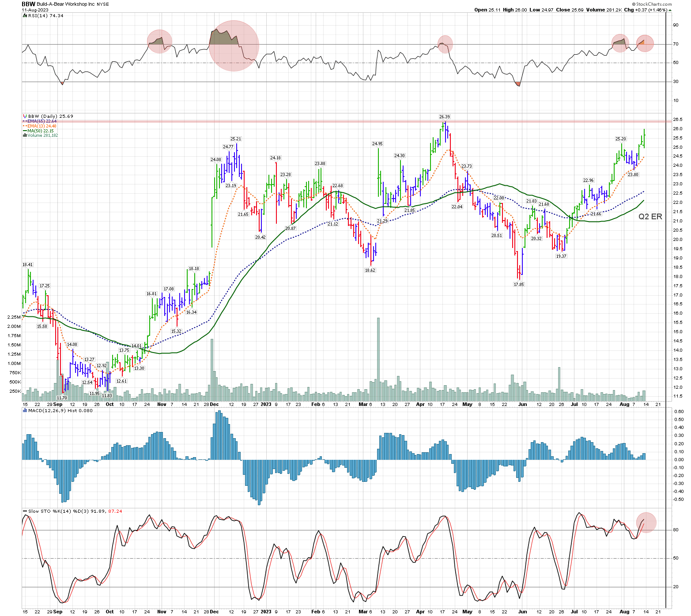The width and height of the screenshot is (691, 616).
Task: Click the MACD(12,26,9) Hist 0.080 label
Action: tap(60, 410)
